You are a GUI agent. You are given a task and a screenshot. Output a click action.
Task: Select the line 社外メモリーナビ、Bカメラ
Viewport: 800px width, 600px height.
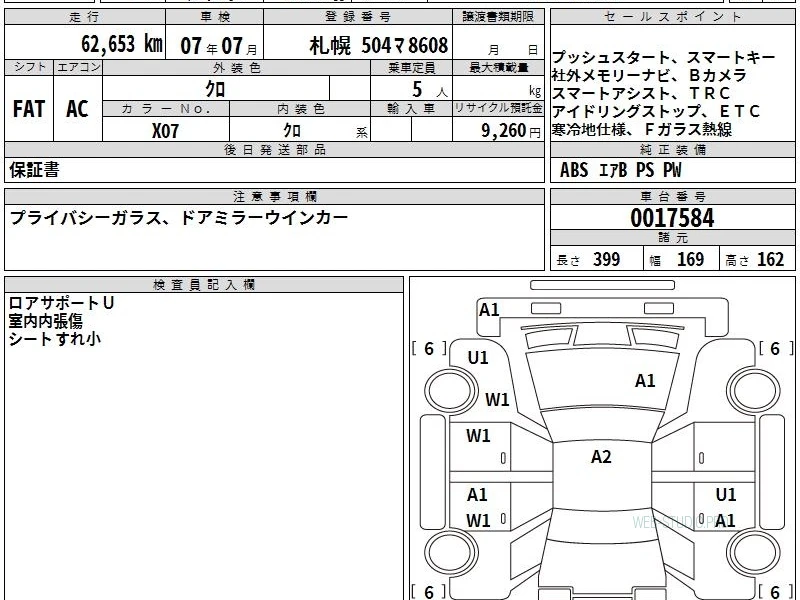pyautogui.click(x=649, y=76)
